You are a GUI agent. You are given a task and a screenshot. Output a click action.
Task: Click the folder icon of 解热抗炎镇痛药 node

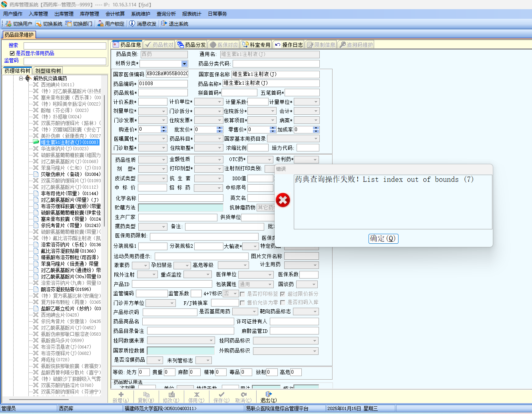pos(28,78)
